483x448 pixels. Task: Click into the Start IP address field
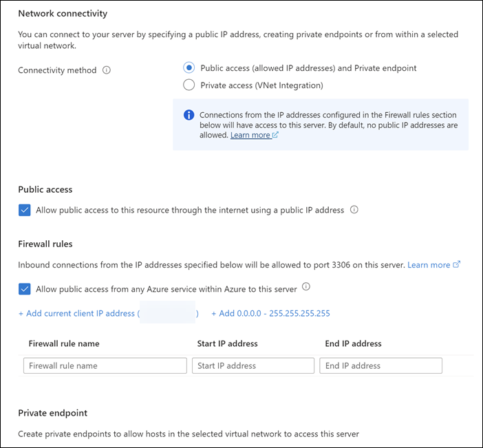point(253,366)
